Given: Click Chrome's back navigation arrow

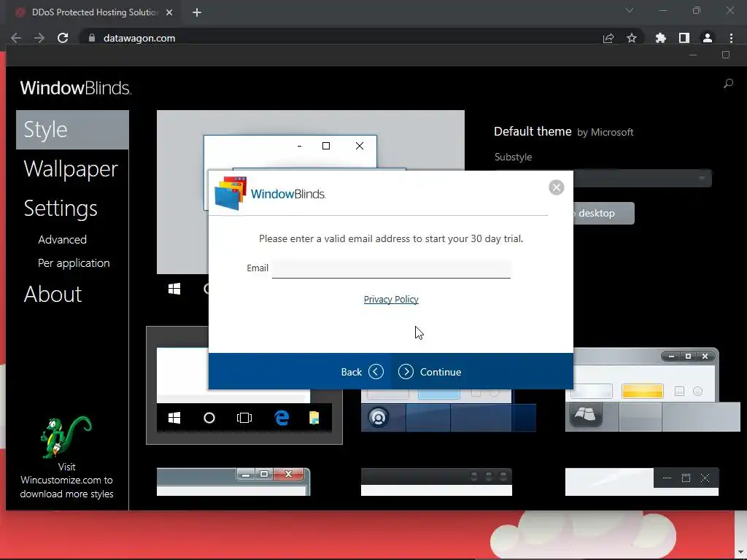Looking at the screenshot, I should (x=16, y=38).
